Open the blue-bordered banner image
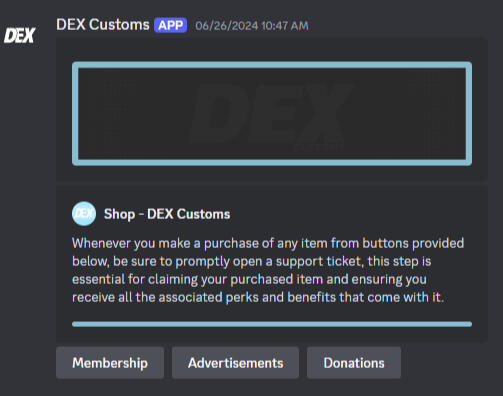The image size is (503, 396). (272, 113)
